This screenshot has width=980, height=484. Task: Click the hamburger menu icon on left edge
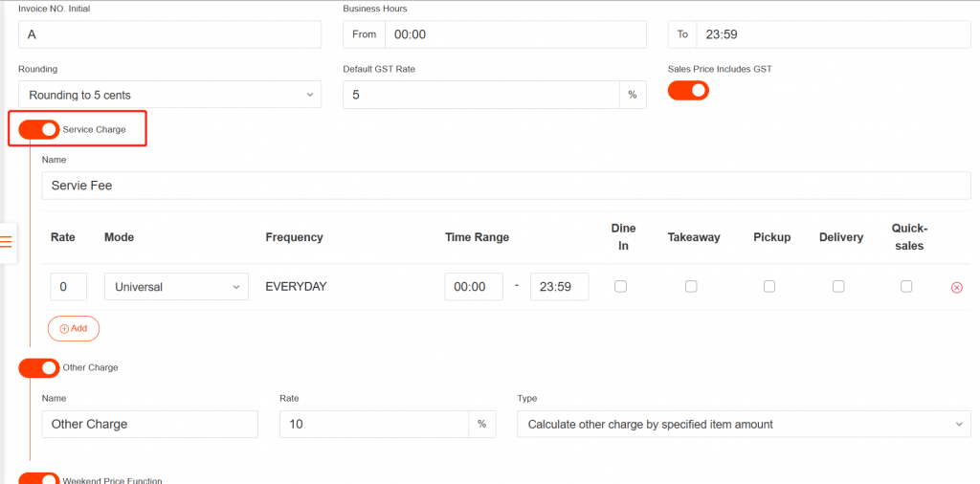pos(6,242)
